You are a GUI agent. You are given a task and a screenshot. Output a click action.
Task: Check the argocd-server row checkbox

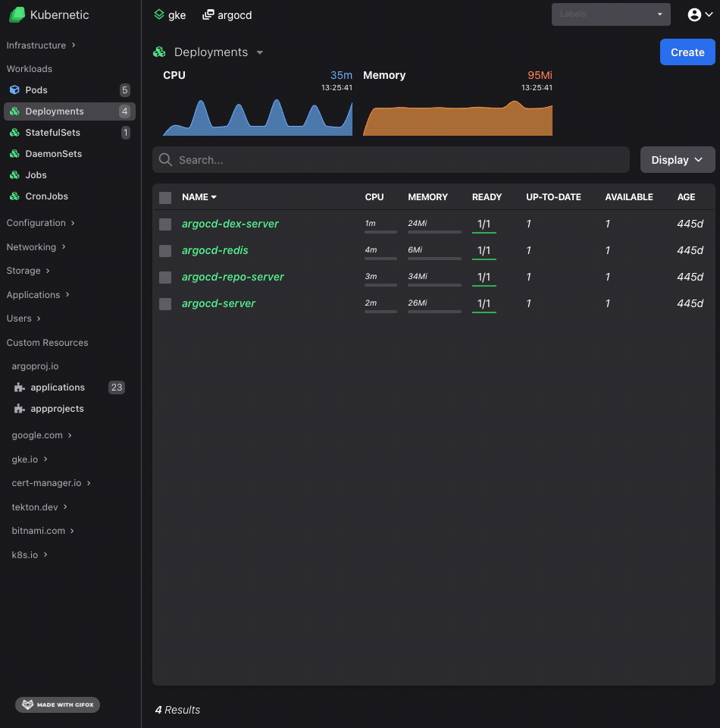point(165,303)
